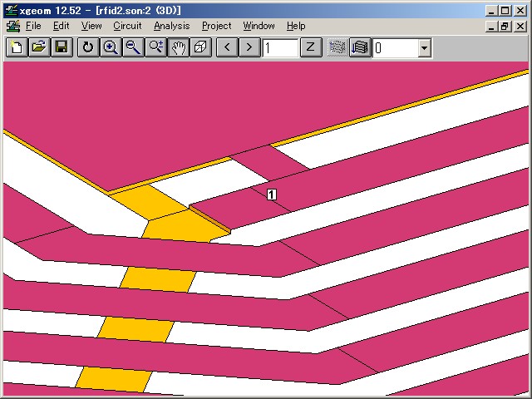This screenshot has width=532, height=399.
Task: Click the port 1 label in the 3D view
Action: (272, 195)
